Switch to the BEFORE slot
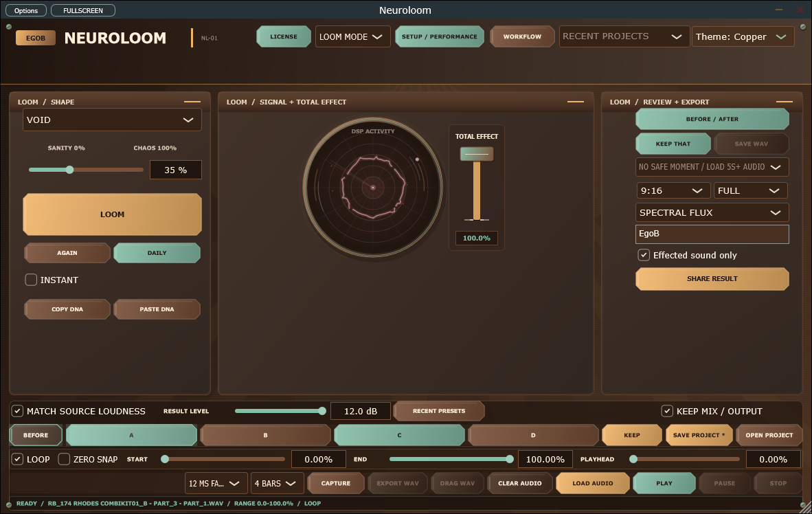The height and width of the screenshot is (514, 812). click(x=36, y=435)
